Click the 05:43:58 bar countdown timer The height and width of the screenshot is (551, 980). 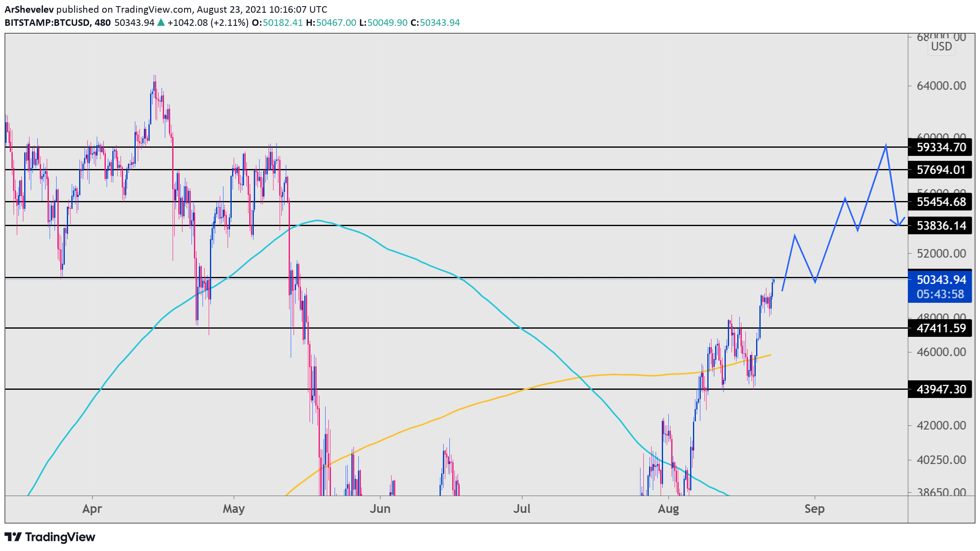[940, 294]
